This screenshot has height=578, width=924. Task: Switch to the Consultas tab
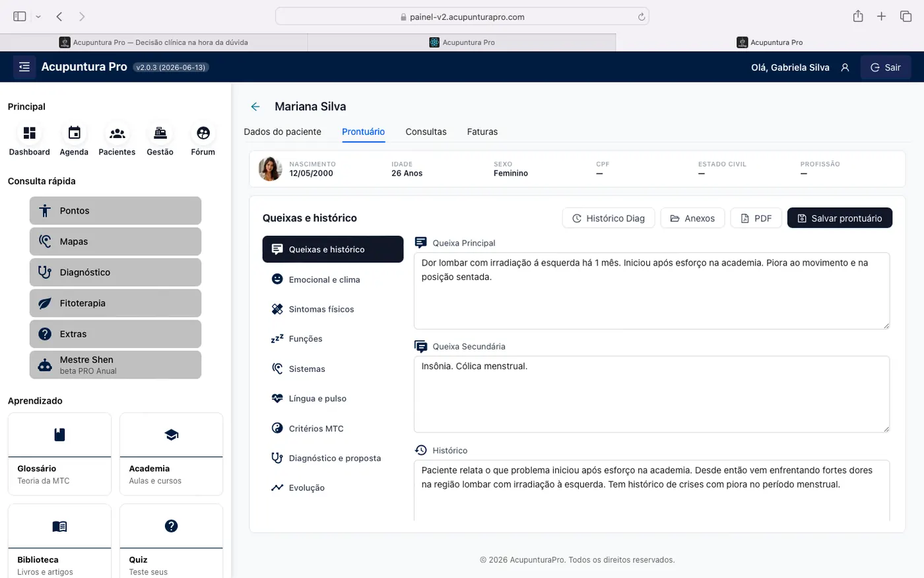[426, 131]
